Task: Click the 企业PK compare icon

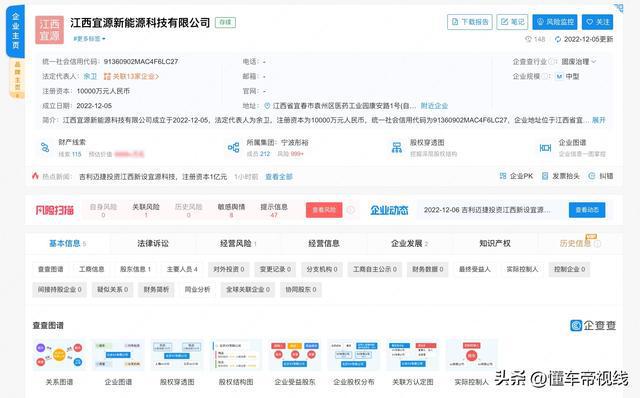Action: point(503,176)
